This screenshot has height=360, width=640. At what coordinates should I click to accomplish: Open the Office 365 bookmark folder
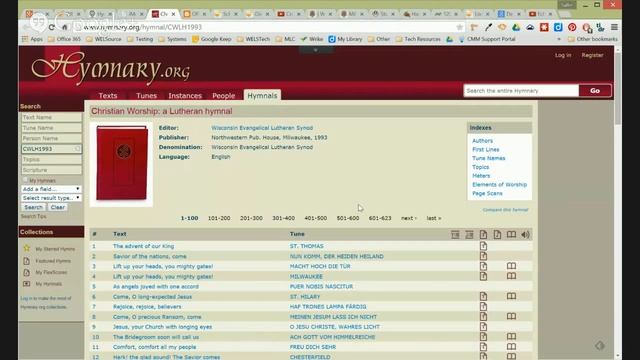(x=64, y=39)
